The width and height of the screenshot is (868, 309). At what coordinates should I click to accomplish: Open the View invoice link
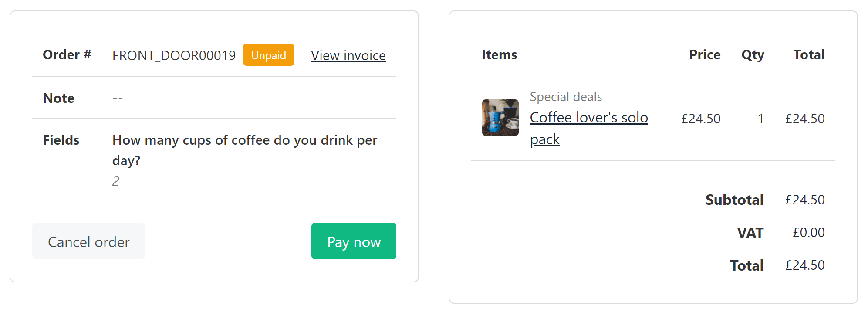348,55
